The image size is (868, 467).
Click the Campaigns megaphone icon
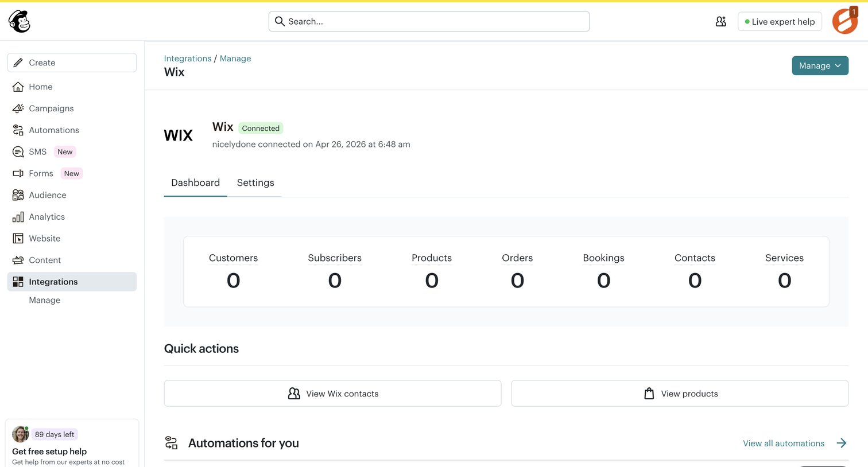[x=18, y=108]
